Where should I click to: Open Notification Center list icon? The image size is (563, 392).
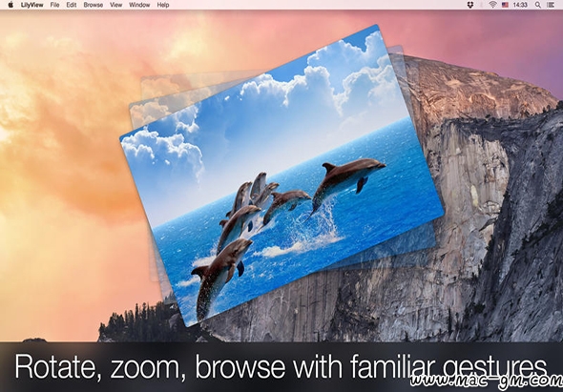tap(550, 5)
